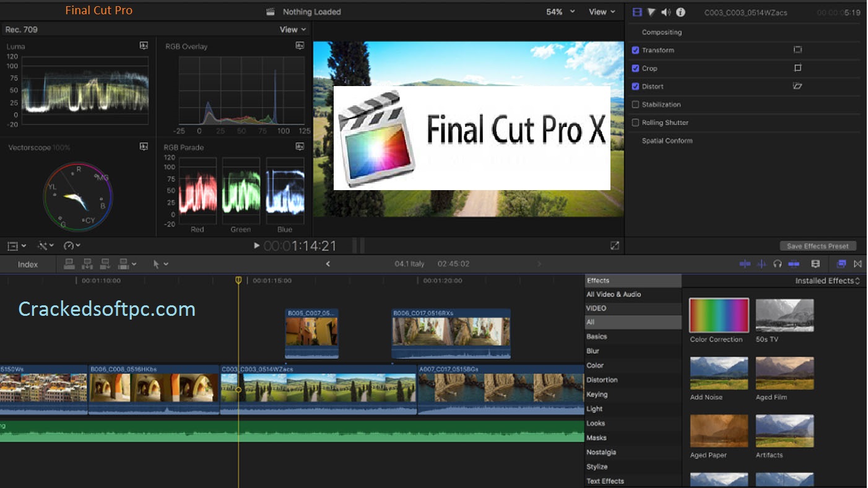Toggle audio skimming icon
The image size is (868, 488).
(x=762, y=264)
